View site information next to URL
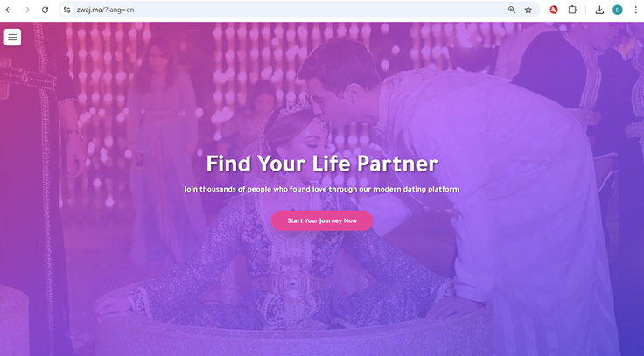The height and width of the screenshot is (356, 644). click(67, 10)
